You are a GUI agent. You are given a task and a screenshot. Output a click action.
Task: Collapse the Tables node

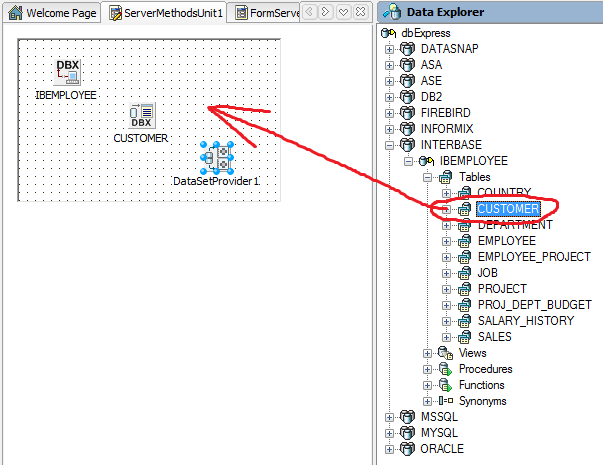(x=427, y=178)
